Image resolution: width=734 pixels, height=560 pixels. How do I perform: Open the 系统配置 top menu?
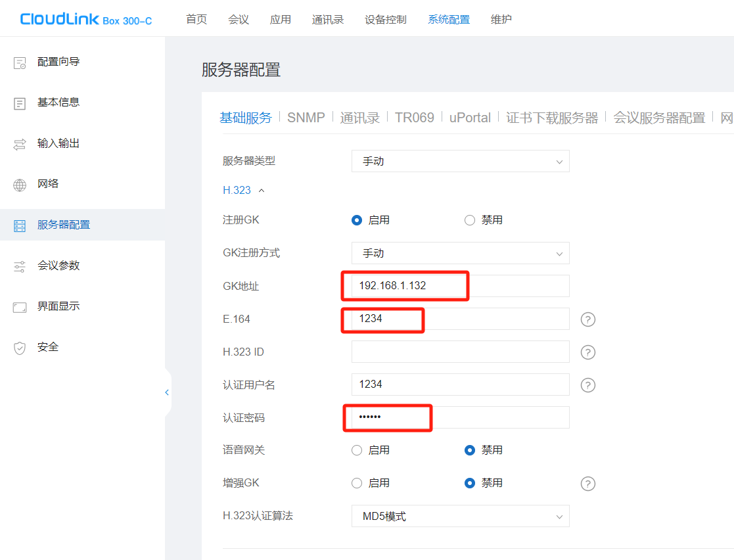[x=449, y=19]
